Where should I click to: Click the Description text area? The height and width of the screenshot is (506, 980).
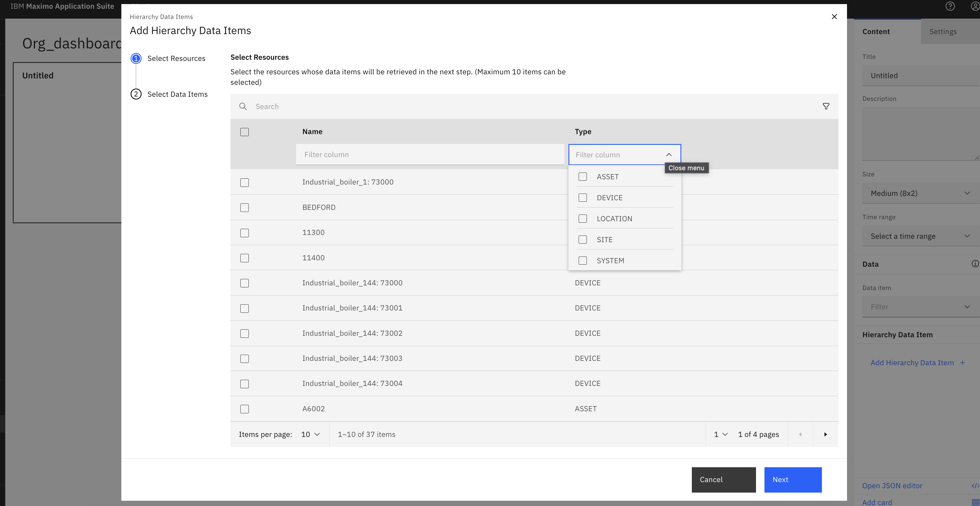point(921,134)
